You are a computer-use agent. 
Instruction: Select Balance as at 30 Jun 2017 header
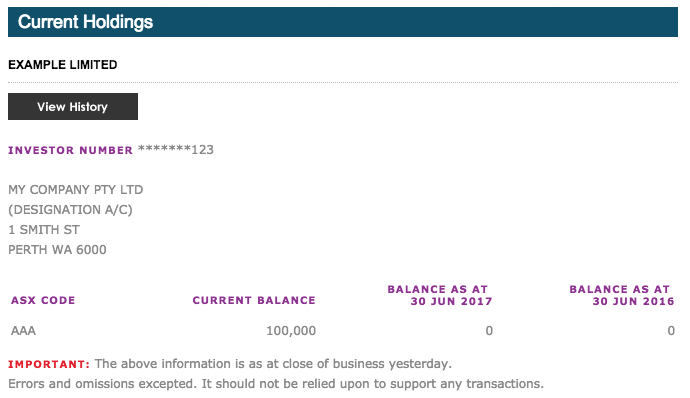440,295
